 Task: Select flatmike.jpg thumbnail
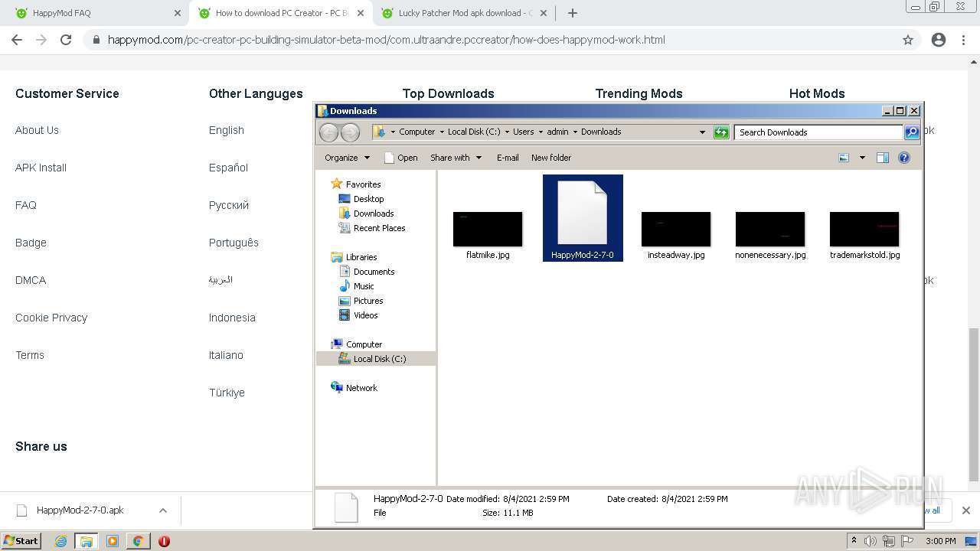488,230
